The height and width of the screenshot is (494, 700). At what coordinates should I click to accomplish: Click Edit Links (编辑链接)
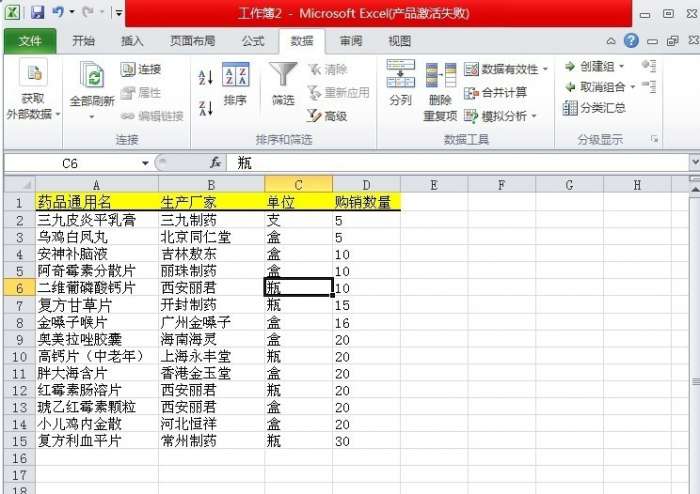pos(152,116)
